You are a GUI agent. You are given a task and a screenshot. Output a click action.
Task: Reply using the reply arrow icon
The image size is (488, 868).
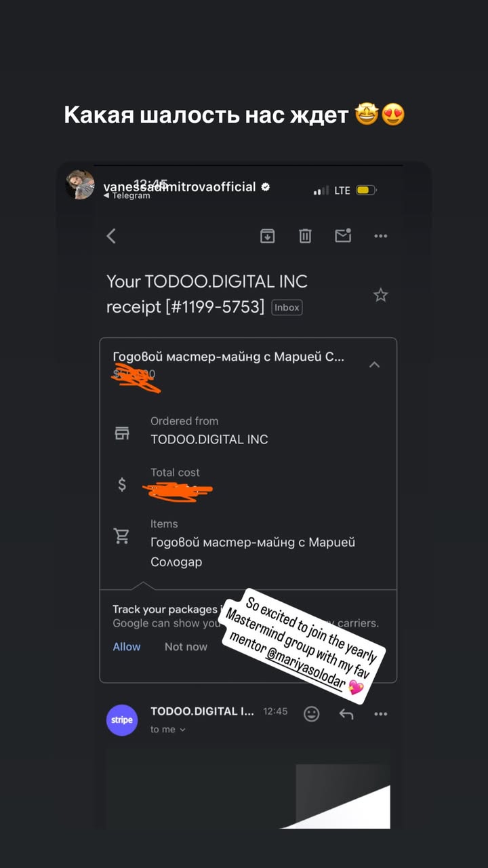coord(346,713)
